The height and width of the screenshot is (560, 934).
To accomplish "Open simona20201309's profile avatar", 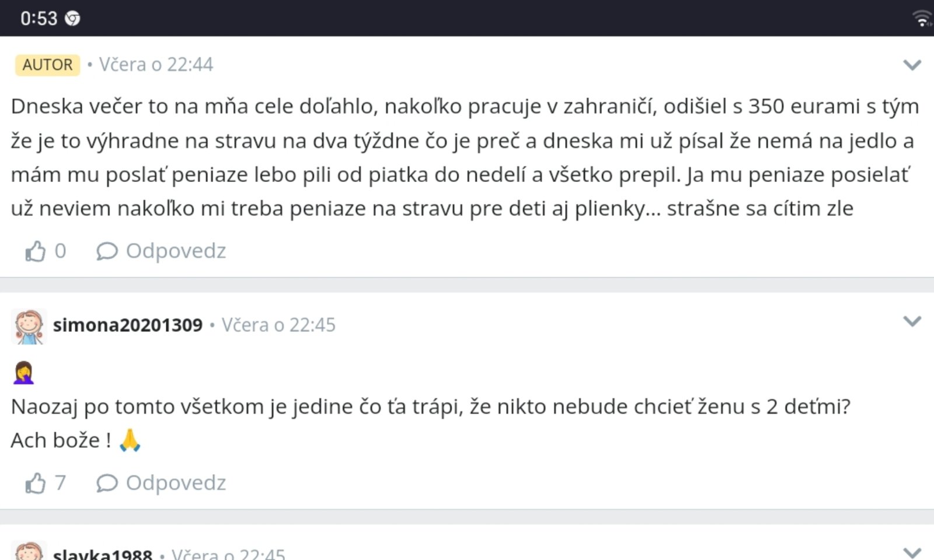I will click(x=29, y=326).
